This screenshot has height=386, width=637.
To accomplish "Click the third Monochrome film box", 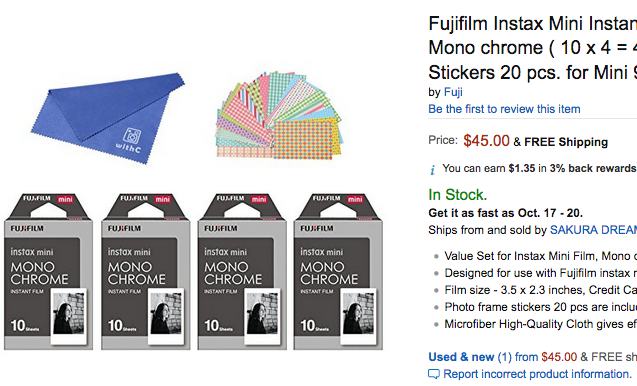I will click(x=242, y=271).
